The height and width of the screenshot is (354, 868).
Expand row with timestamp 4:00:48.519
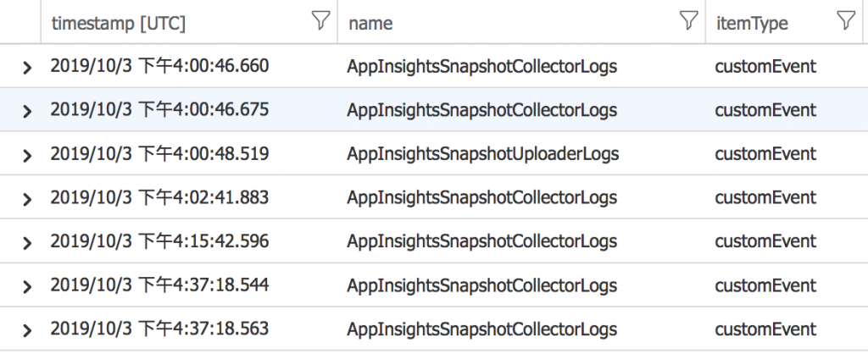coord(26,155)
